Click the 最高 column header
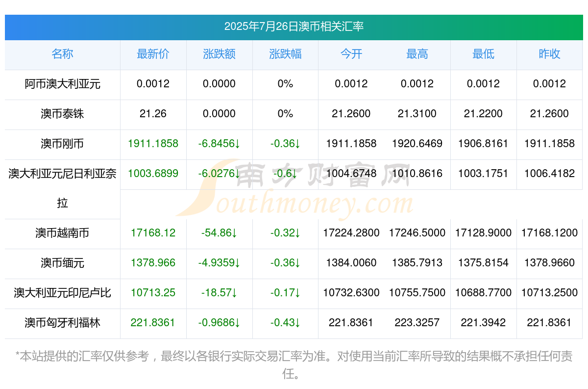The height and width of the screenshot is (389, 588). [417, 54]
